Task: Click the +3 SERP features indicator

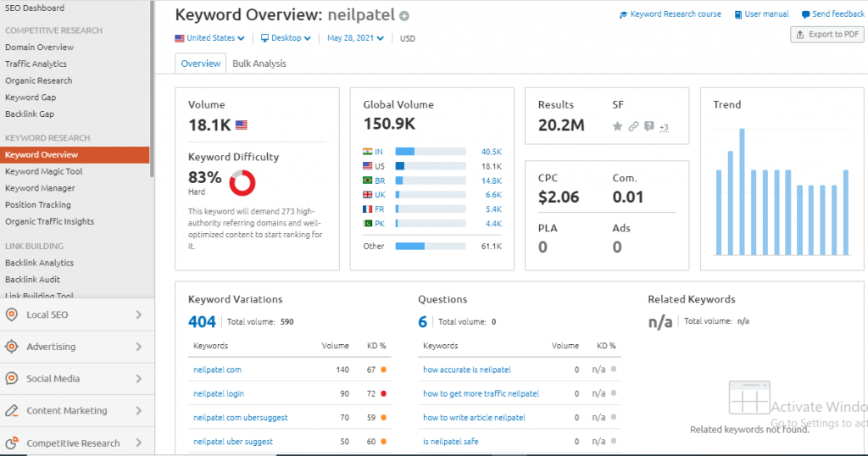Action: click(664, 127)
